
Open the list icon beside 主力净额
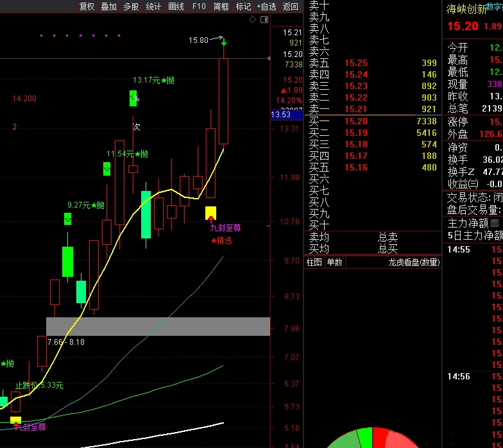[x=495, y=223]
